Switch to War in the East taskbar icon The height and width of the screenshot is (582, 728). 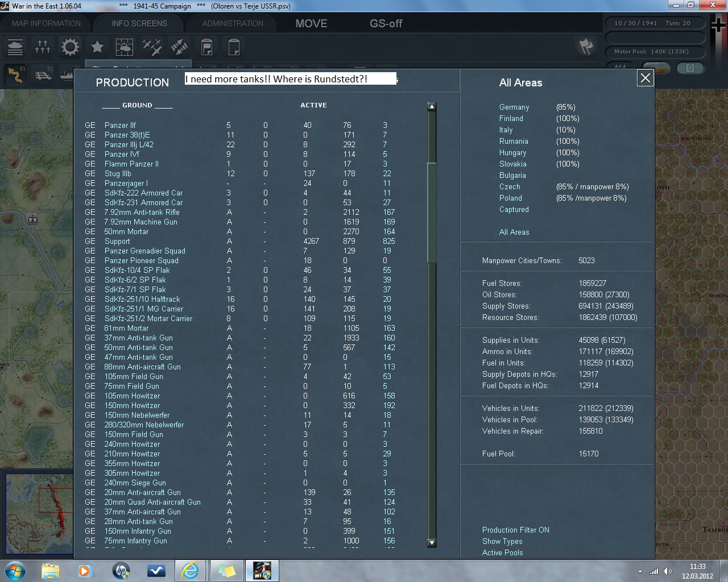pos(262,571)
